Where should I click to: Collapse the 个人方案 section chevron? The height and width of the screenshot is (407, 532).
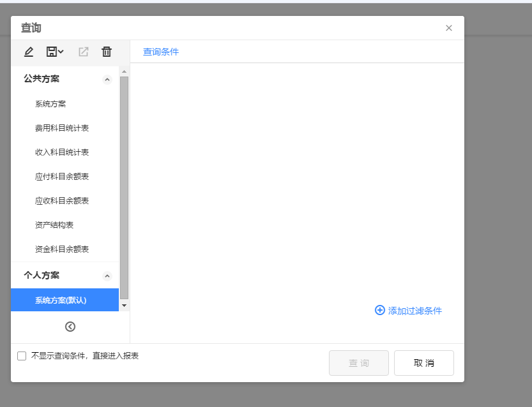pos(107,276)
